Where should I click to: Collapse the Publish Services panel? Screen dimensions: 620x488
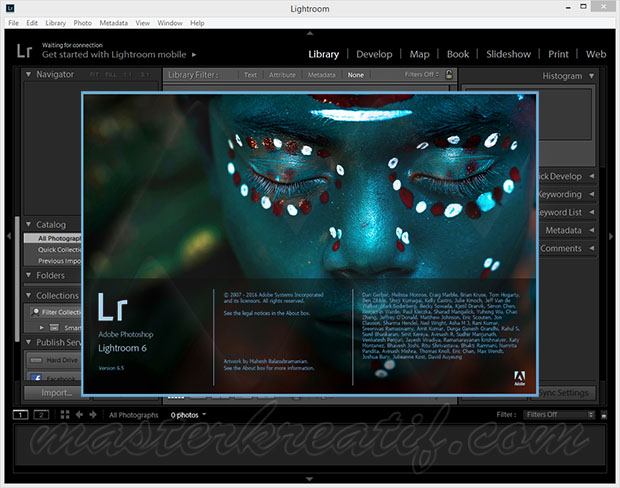(28, 342)
